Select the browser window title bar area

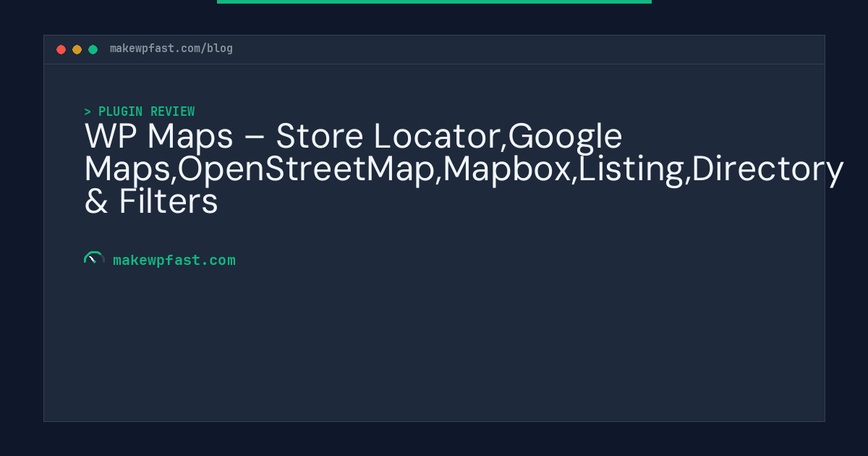(434, 49)
